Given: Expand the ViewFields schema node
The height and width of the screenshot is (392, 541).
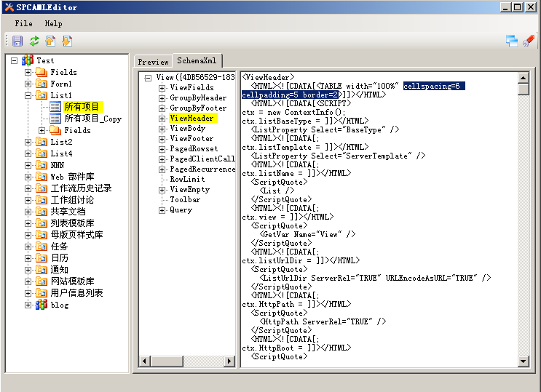Looking at the screenshot, I should tap(162, 88).
